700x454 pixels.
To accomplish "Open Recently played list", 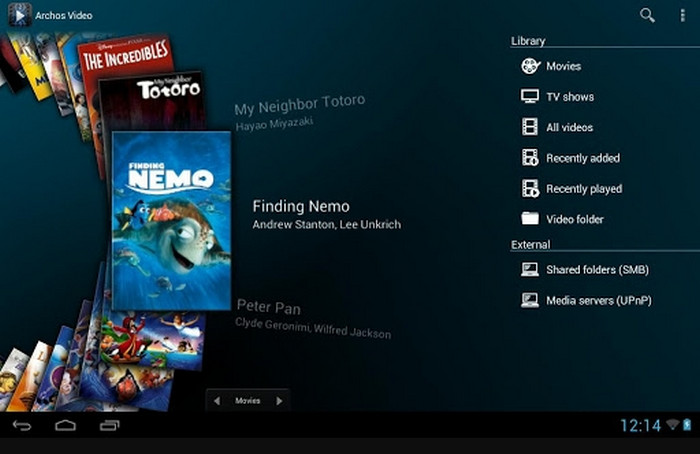I will (x=605, y=189).
